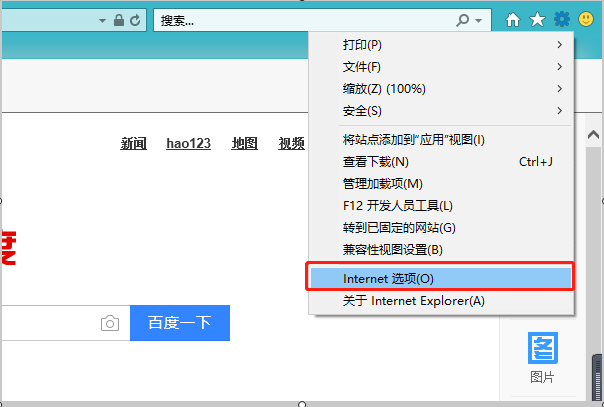The image size is (604, 407).
Task: Click the lock security icon
Action: pos(119,20)
